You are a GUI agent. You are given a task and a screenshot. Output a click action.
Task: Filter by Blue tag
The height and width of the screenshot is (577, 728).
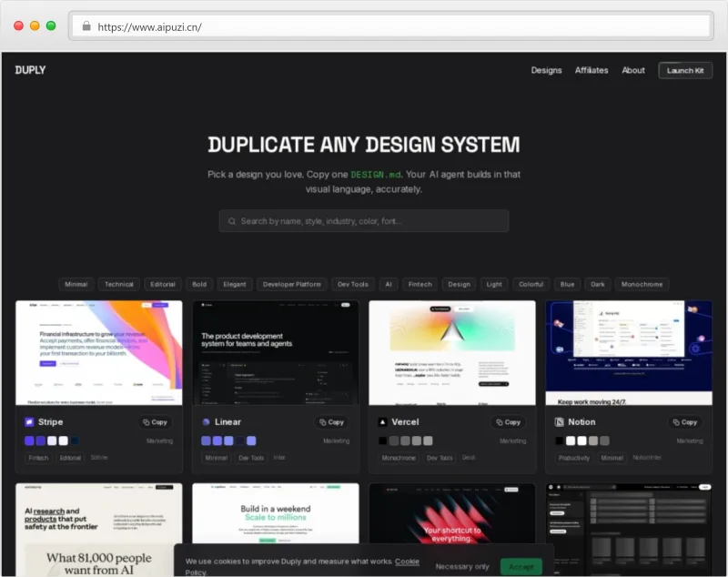point(567,284)
